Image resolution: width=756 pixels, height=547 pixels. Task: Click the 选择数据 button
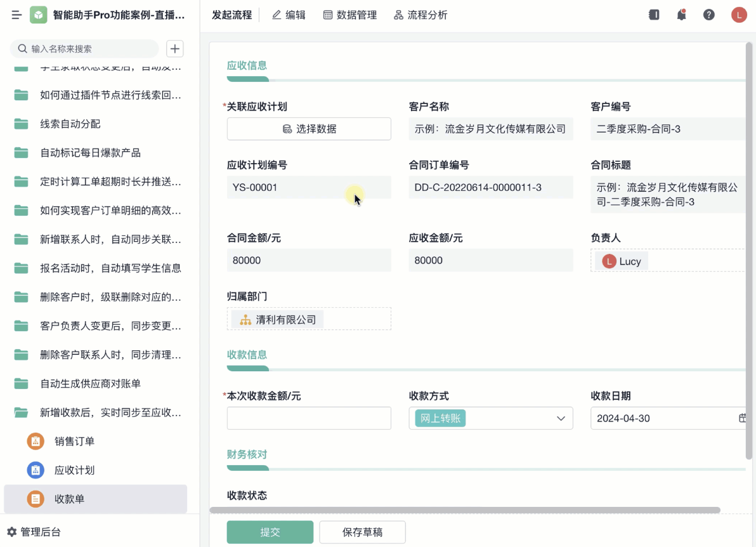(x=309, y=129)
